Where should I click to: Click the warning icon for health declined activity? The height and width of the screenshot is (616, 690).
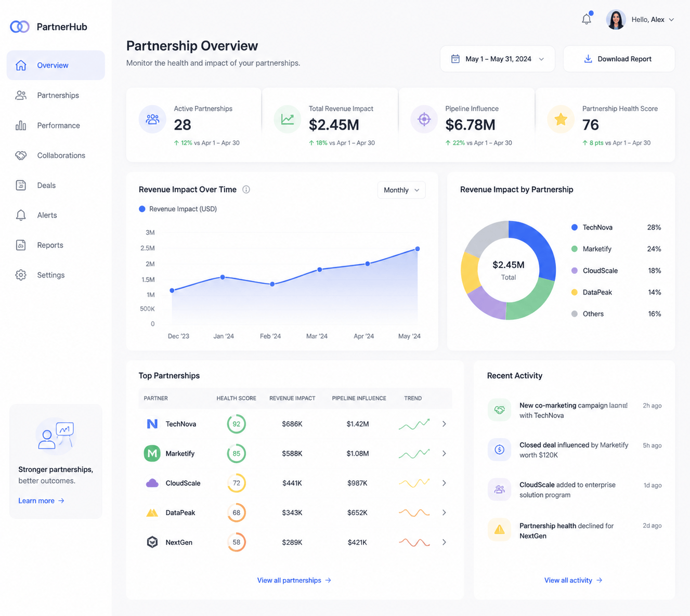(499, 530)
